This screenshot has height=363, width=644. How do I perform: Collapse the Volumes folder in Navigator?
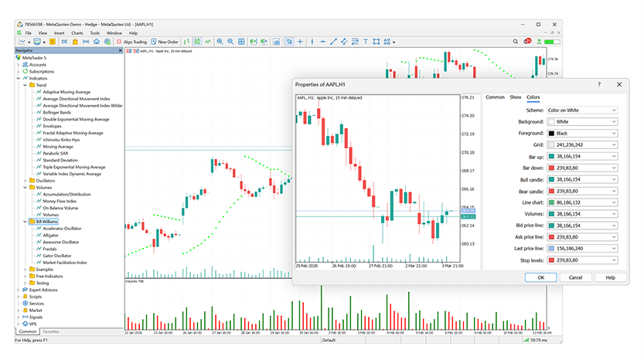[25, 188]
